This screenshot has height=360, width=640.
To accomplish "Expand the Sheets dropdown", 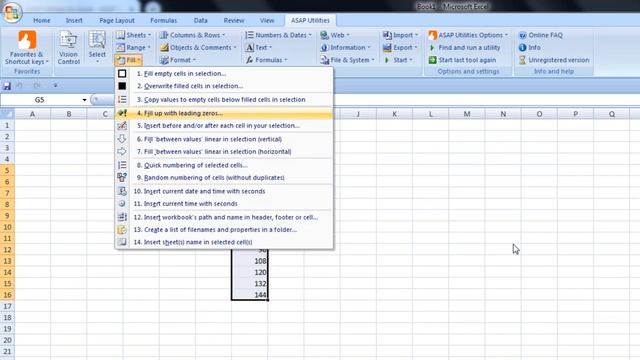I will tap(133, 35).
